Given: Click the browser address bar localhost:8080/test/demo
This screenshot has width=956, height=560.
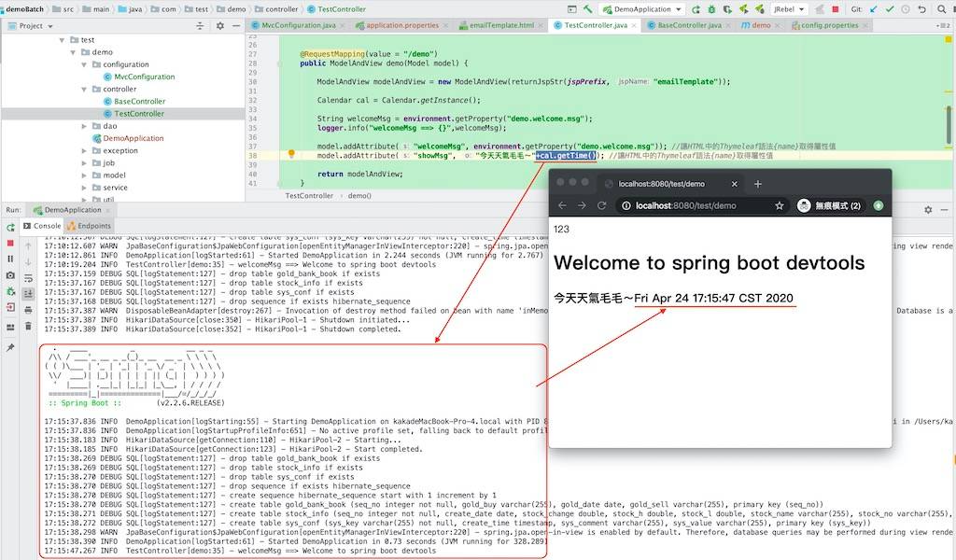Looking at the screenshot, I should (685, 206).
